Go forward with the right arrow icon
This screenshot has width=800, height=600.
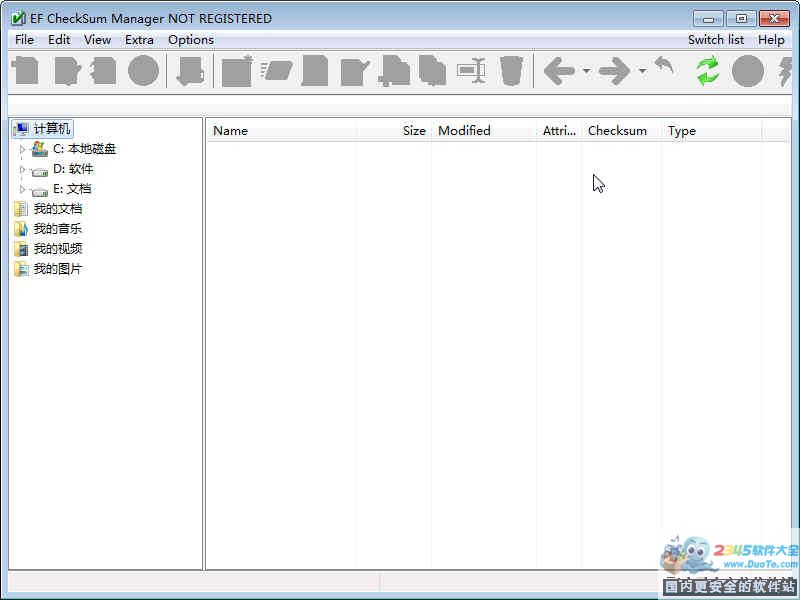point(615,71)
